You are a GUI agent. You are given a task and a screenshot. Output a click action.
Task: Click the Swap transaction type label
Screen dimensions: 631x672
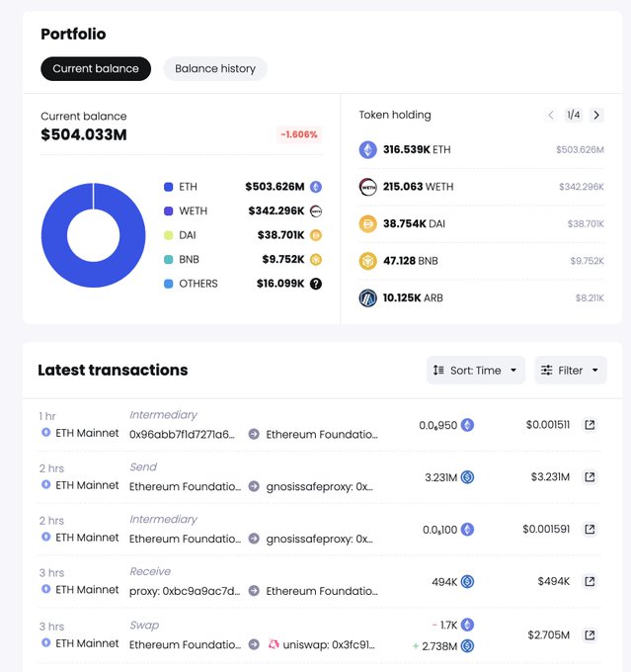(144, 626)
